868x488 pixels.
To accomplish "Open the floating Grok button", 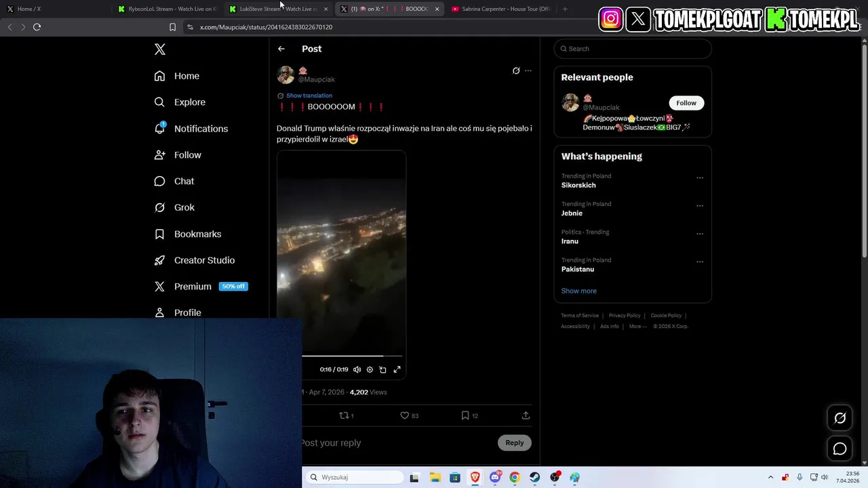I will tap(840, 418).
